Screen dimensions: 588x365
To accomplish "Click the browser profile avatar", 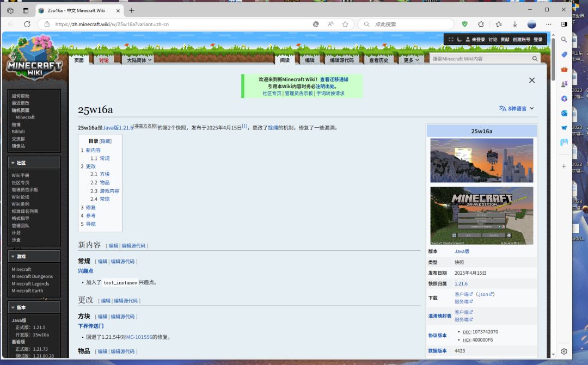I will [532, 24].
